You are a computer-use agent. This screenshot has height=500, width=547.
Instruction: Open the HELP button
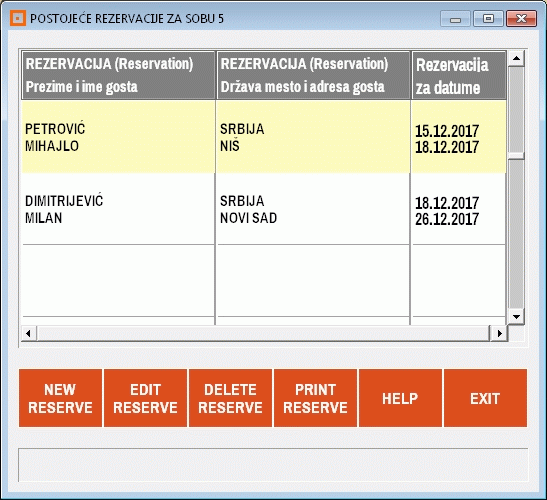coord(400,398)
